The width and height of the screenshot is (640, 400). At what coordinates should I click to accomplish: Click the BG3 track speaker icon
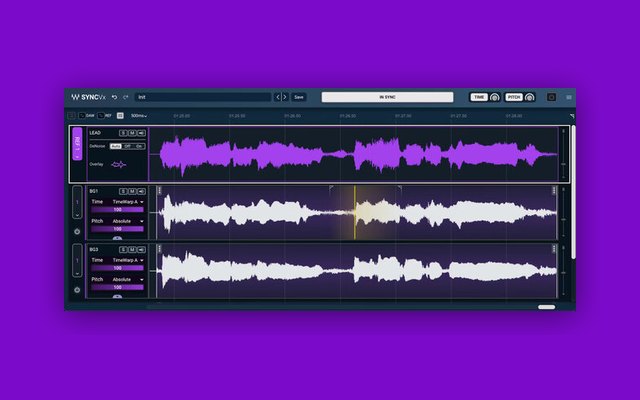(x=141, y=250)
